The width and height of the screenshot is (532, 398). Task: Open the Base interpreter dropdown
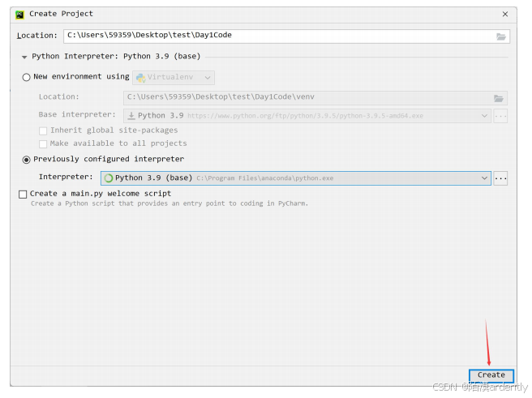point(307,116)
